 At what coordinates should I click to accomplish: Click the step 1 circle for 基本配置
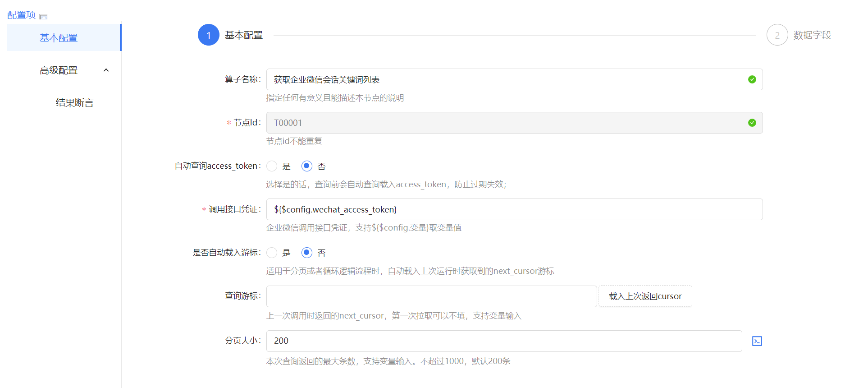click(x=209, y=35)
